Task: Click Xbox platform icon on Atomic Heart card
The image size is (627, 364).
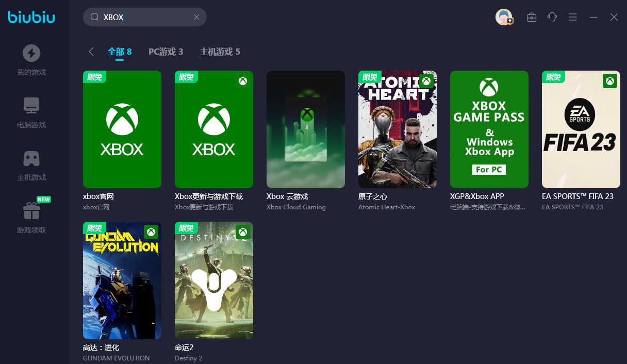Action: coord(426,81)
